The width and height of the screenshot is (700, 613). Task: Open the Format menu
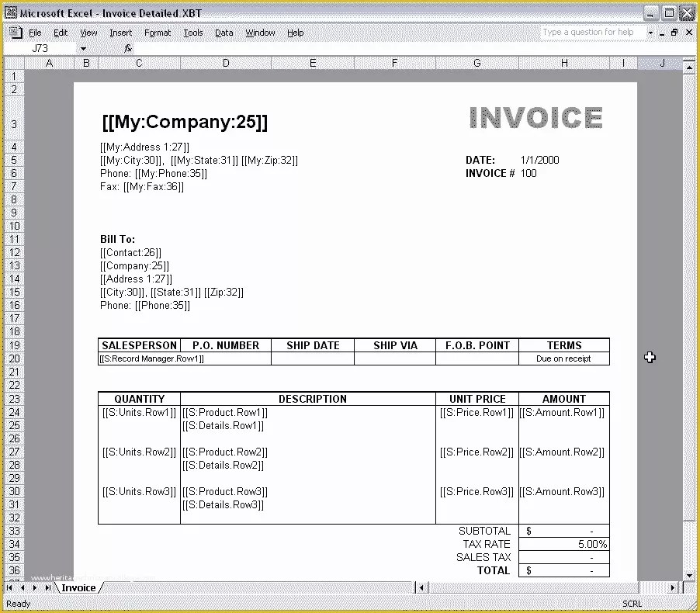pyautogui.click(x=157, y=33)
